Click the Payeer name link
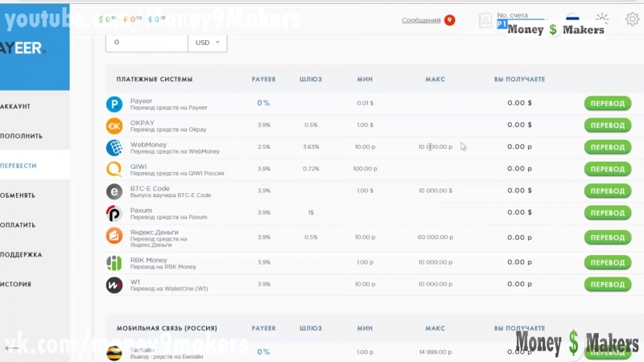This screenshot has height=362, width=644. (x=142, y=101)
